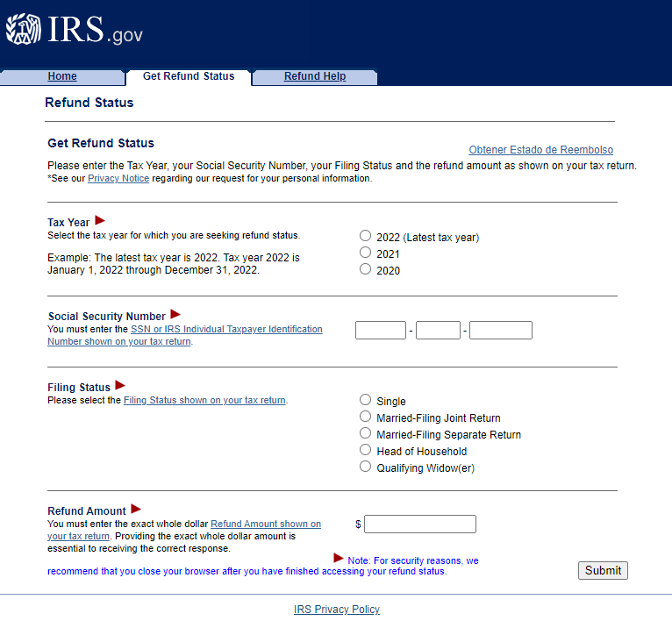
Task: Select 2022 (Latest tax year) radio button
Action: [x=365, y=236]
